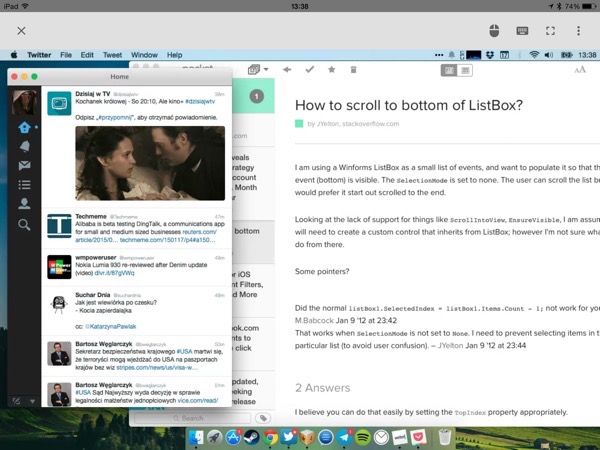Viewport: 600px width, 450px height.
Task: Launch Steam from the Dock
Action: [251, 437]
